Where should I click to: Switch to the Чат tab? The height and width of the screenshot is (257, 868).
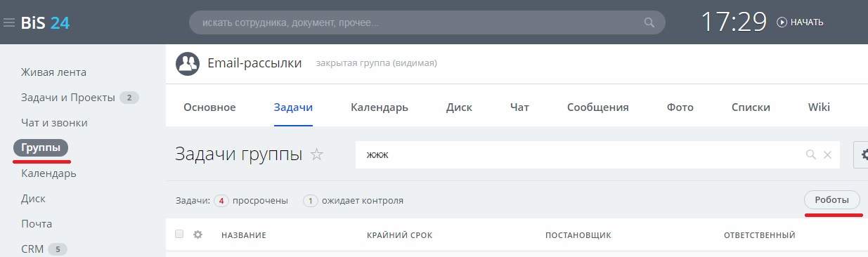coord(519,107)
